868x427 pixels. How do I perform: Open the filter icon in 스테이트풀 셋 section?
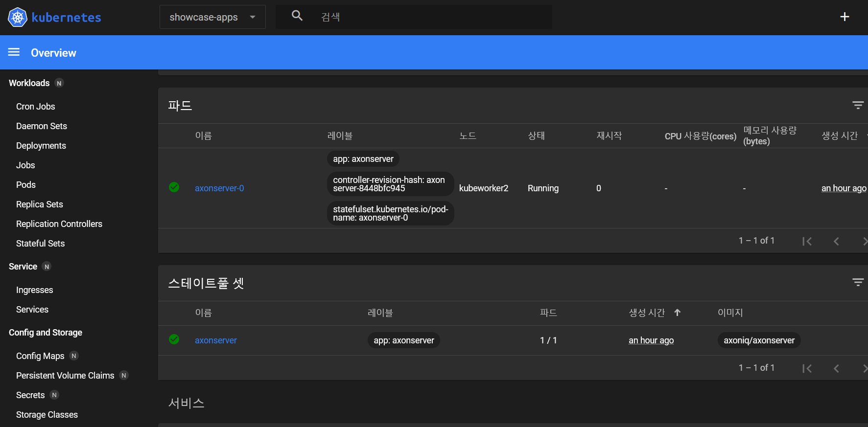[858, 282]
